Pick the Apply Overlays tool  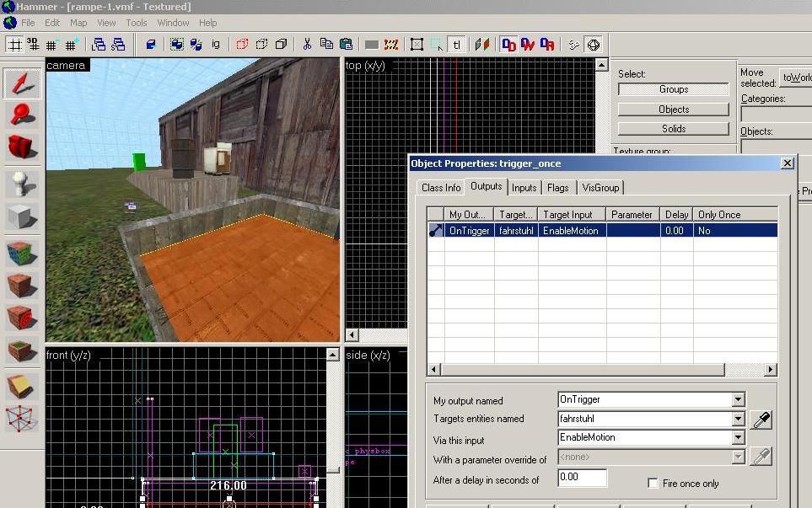point(22,350)
